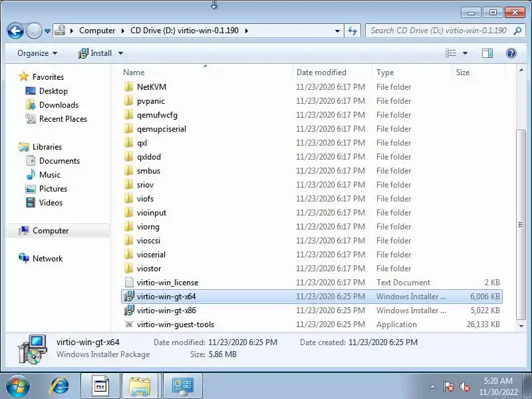The height and width of the screenshot is (399, 532).
Task: Open the More view options dropdown arrow
Action: pyautogui.click(x=465, y=53)
